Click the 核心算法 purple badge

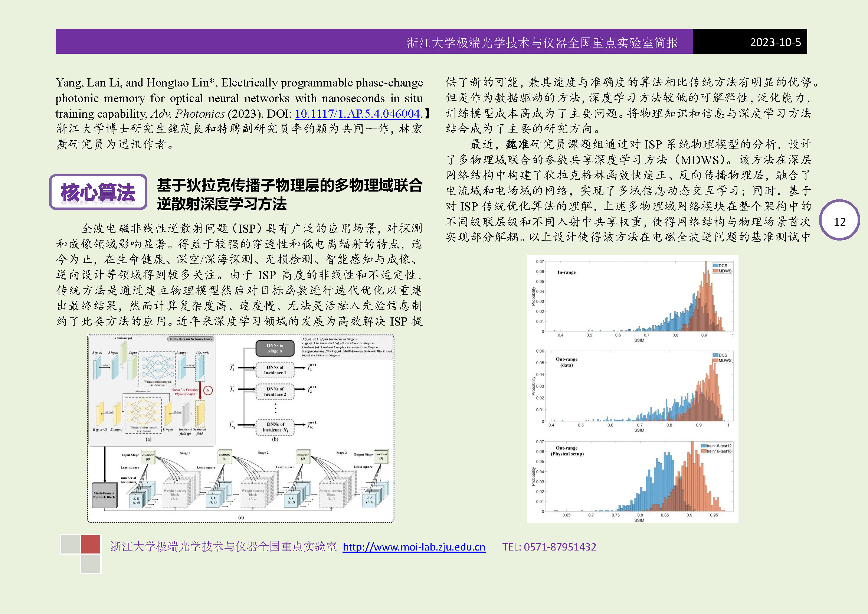click(x=98, y=192)
